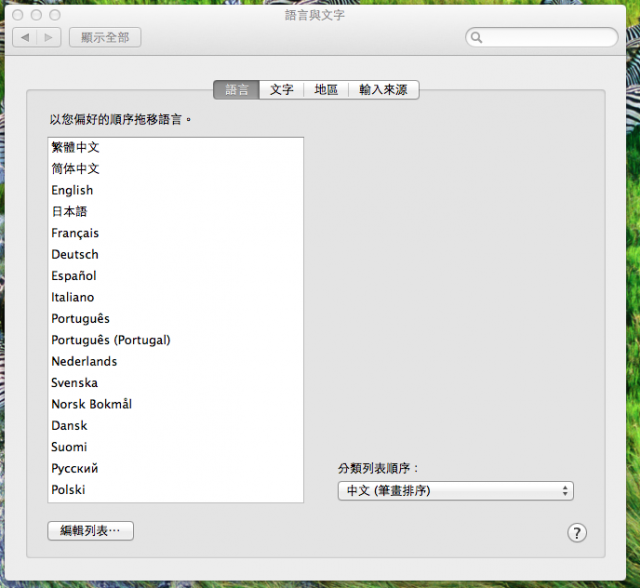Click the magnifier icon in search field

tap(476, 38)
